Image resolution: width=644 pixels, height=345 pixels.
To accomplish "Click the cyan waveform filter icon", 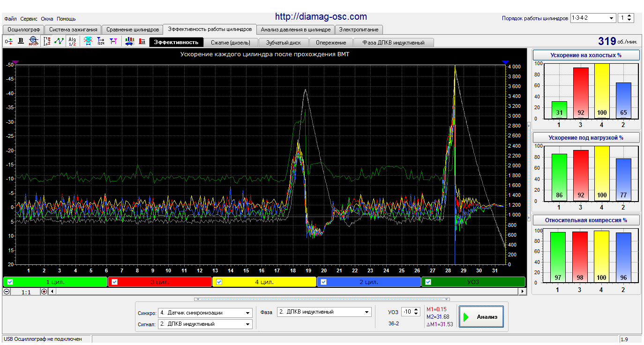I will pos(88,41).
